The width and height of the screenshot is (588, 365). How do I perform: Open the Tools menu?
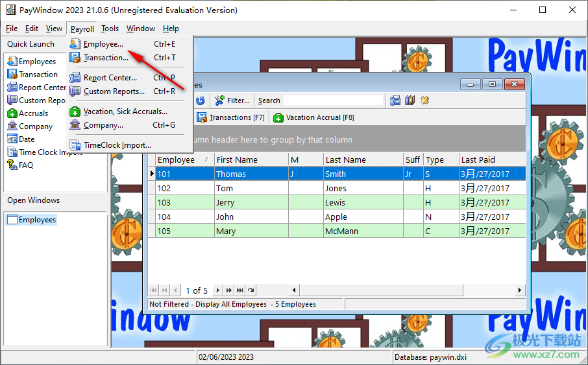point(110,29)
